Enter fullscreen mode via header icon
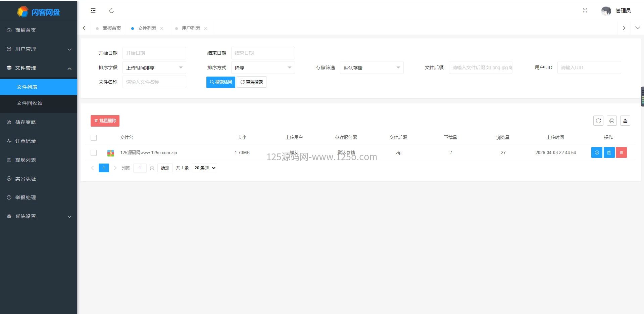 585,11
